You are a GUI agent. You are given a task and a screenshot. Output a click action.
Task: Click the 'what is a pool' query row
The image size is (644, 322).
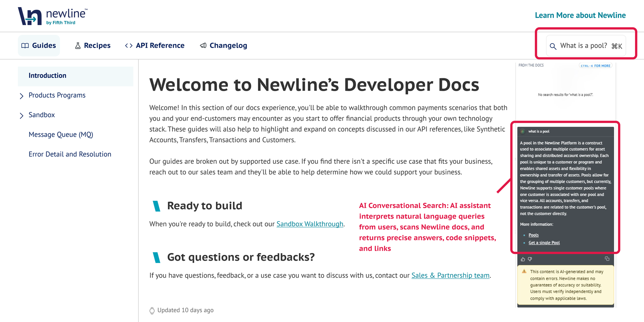(565, 131)
